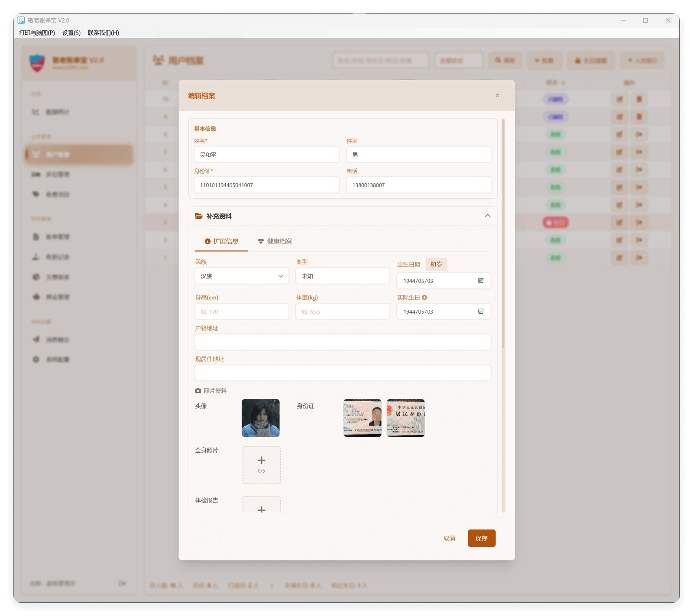693x616 pixels.
Task: Close the 编辑档案 dialog with the X icon
Action: coord(497,95)
